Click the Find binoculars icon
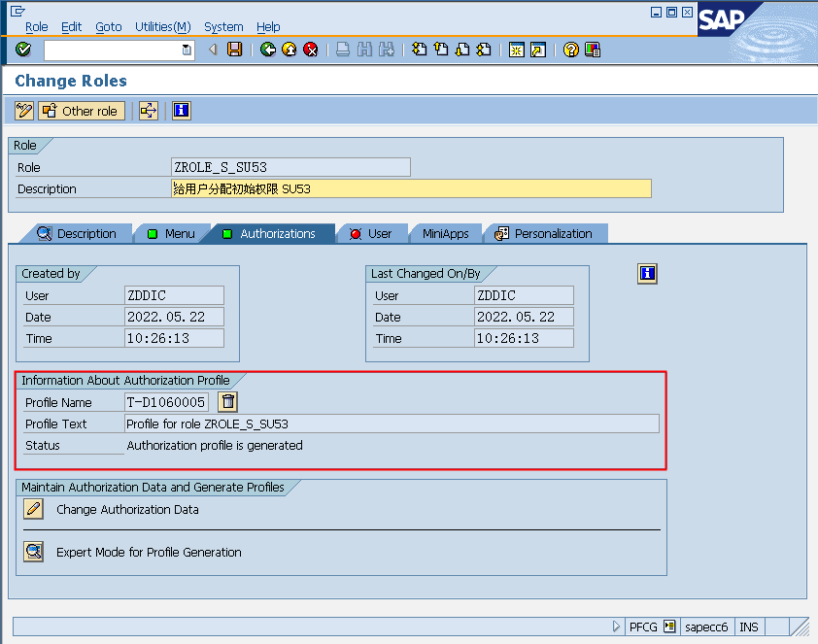 [x=364, y=50]
